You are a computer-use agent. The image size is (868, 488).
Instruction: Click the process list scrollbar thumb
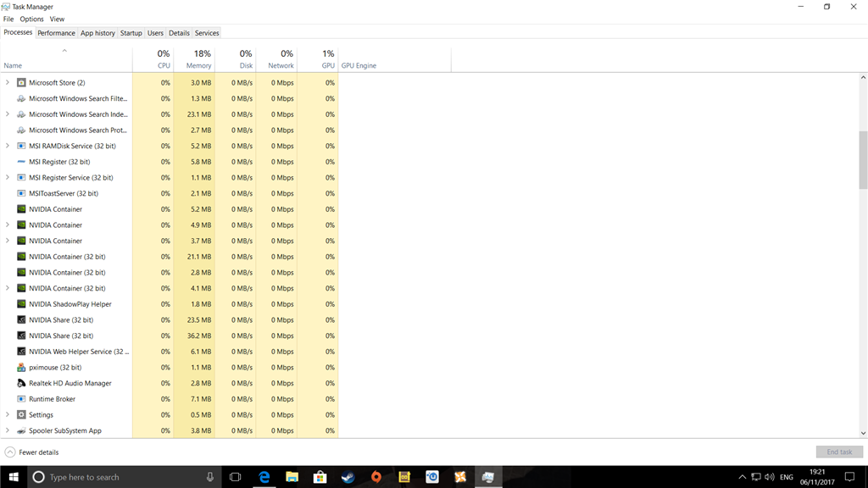click(863, 160)
